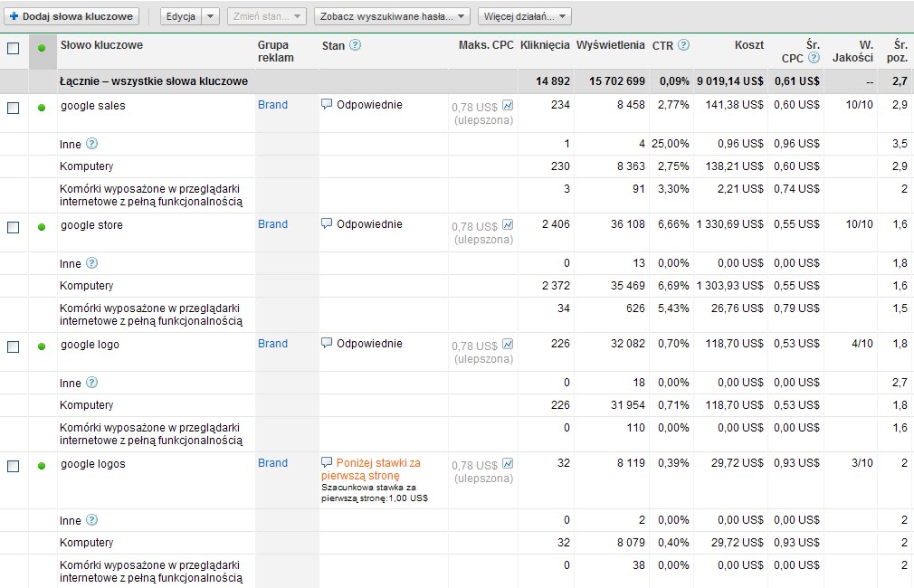Check the google store keyword checkbox

coord(13,227)
